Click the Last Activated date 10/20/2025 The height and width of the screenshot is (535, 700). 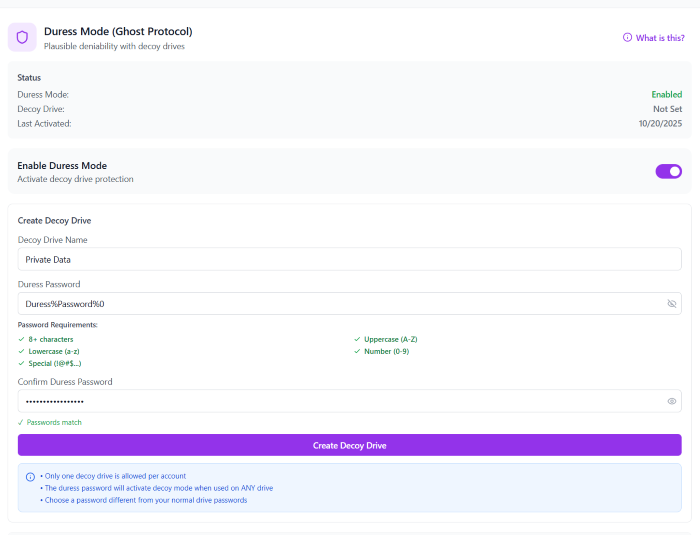(x=659, y=123)
